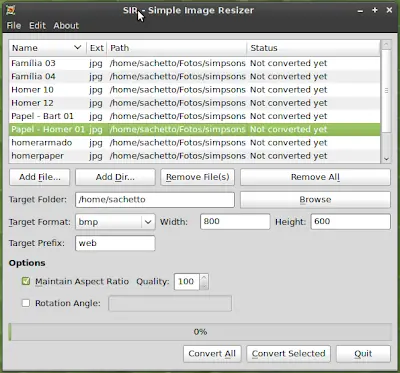The height and width of the screenshot is (373, 400).
Task: Click the Width field showing 800
Action: click(x=235, y=222)
